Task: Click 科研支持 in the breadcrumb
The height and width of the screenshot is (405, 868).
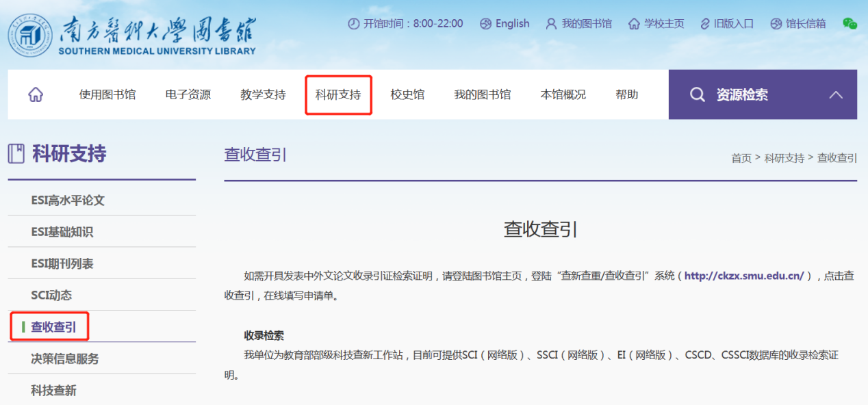Action: tap(784, 158)
